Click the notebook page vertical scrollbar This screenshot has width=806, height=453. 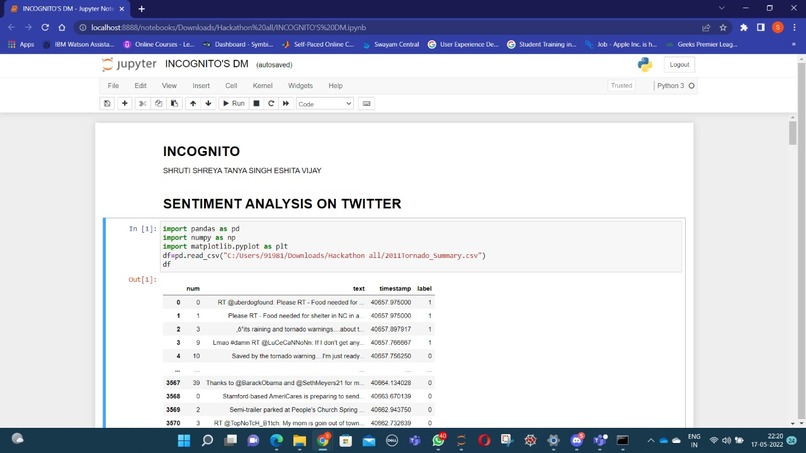[792, 134]
